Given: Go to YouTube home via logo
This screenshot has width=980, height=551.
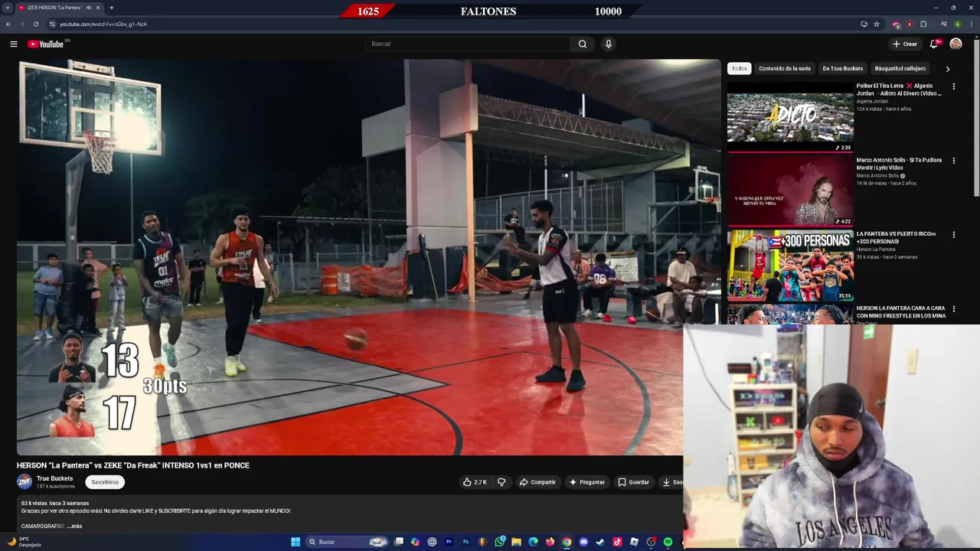Looking at the screenshot, I should [46, 44].
